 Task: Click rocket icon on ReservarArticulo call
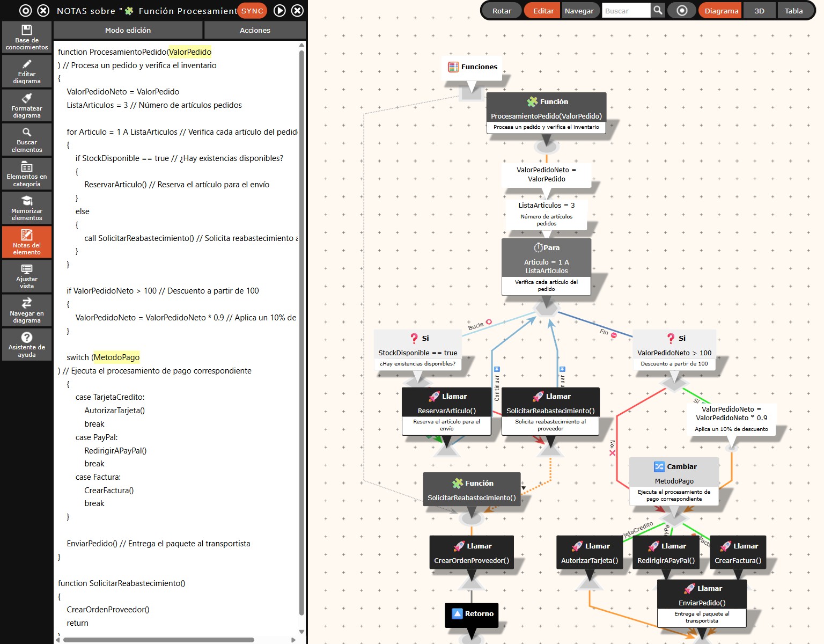coord(434,396)
